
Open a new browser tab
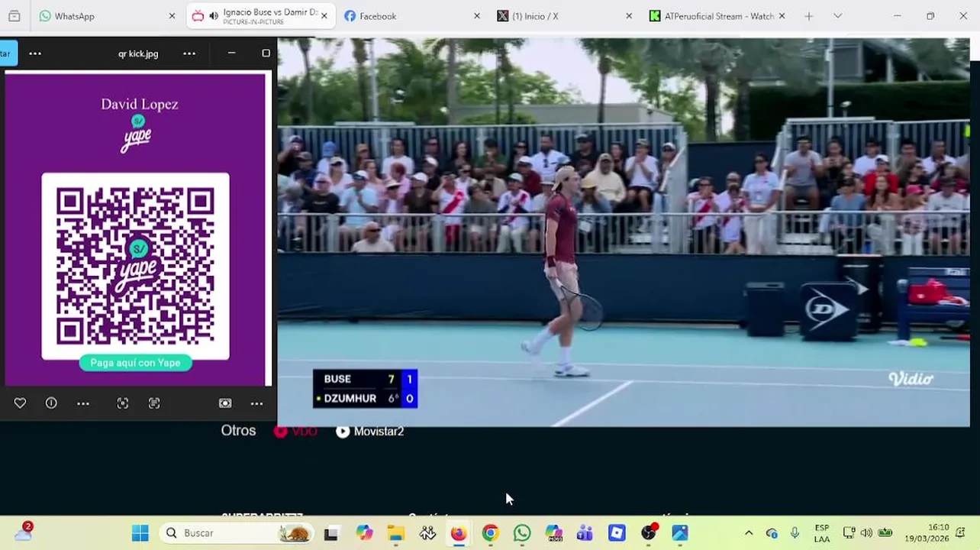click(x=809, y=16)
